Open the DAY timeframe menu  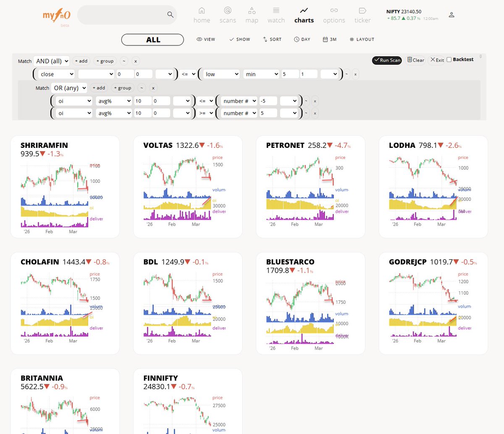[302, 39]
